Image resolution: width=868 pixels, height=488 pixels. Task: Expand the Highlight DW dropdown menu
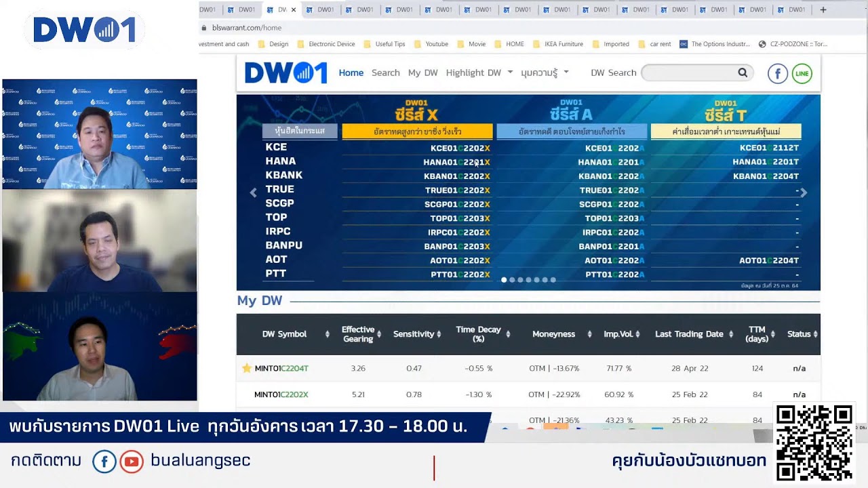[x=479, y=73]
